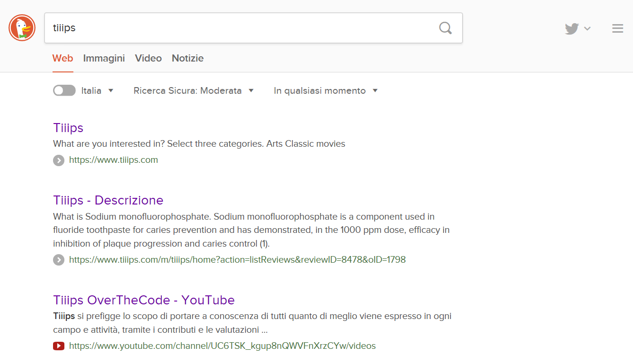Click arrow icon beside https://www.tiiips.com

coord(59,160)
